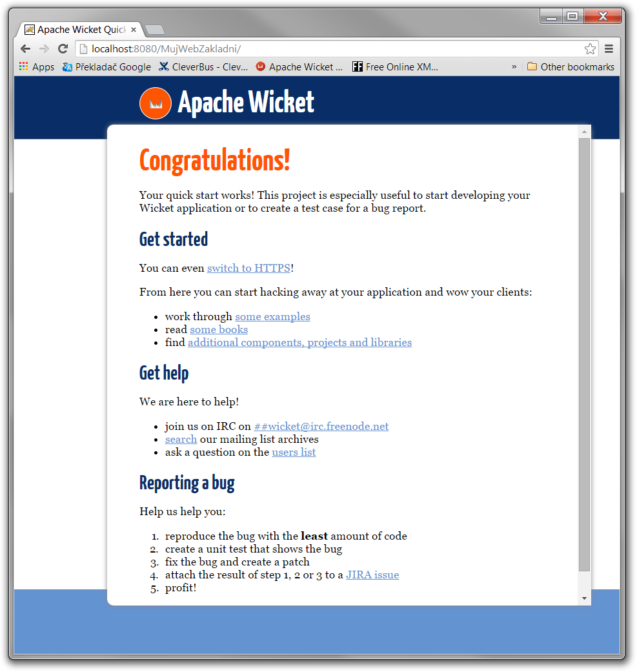Select the Apache Wicket Quick tab
Image resolution: width=637 pixels, height=672 pixels.
pyautogui.click(x=81, y=30)
